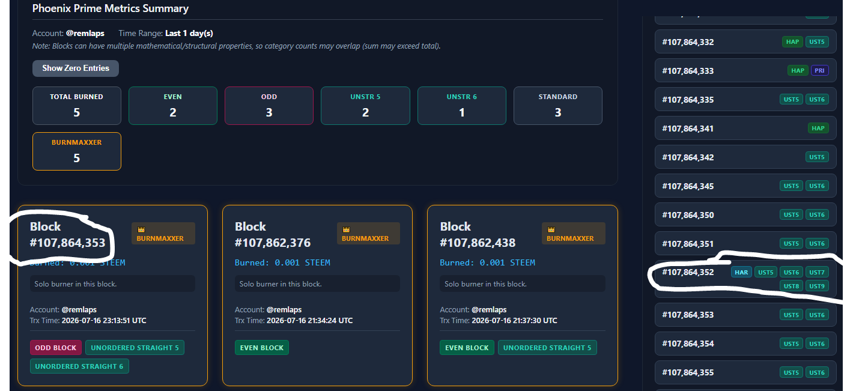Select the TOTAL BURNED metric tile
Screen dimensions: 868x391
coord(77,106)
